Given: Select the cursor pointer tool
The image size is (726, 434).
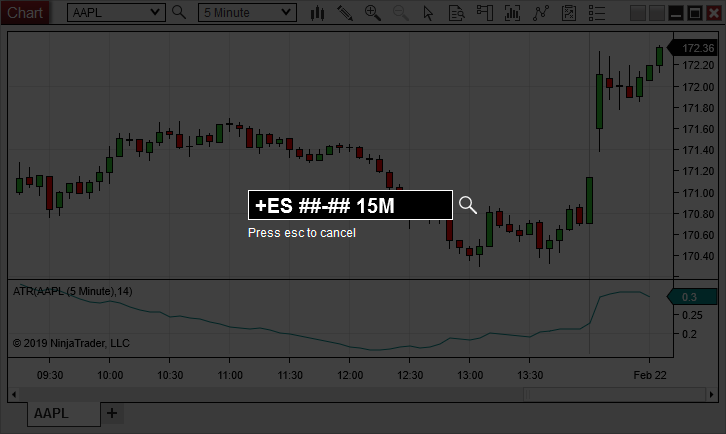Looking at the screenshot, I should (429, 12).
